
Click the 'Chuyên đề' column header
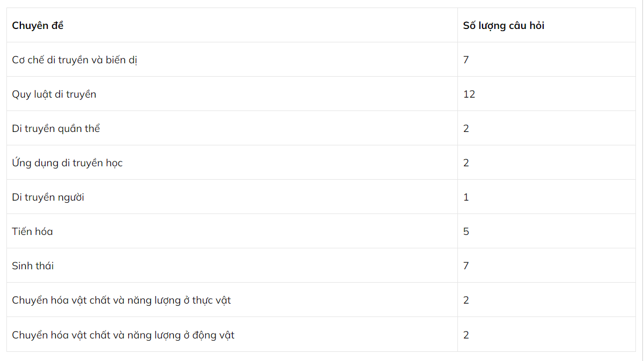click(38, 25)
